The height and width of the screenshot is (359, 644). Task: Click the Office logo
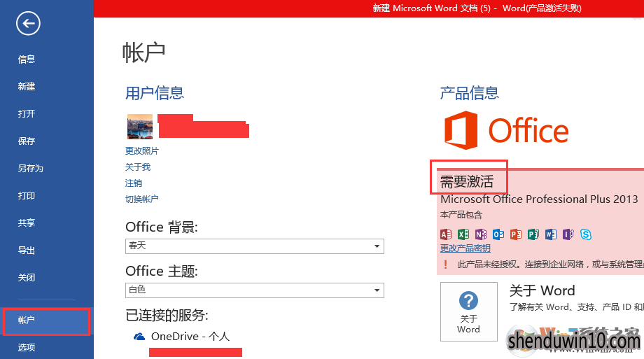(x=506, y=130)
